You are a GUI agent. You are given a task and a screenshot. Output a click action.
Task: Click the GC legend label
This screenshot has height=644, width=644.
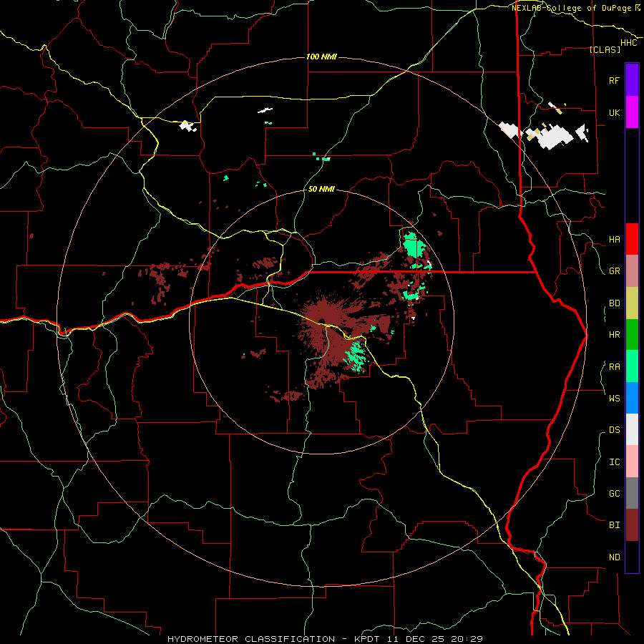coord(614,493)
